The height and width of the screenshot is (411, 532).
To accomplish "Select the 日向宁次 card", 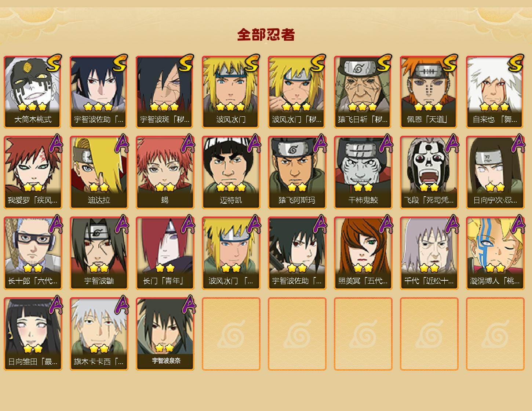I will (x=495, y=172).
